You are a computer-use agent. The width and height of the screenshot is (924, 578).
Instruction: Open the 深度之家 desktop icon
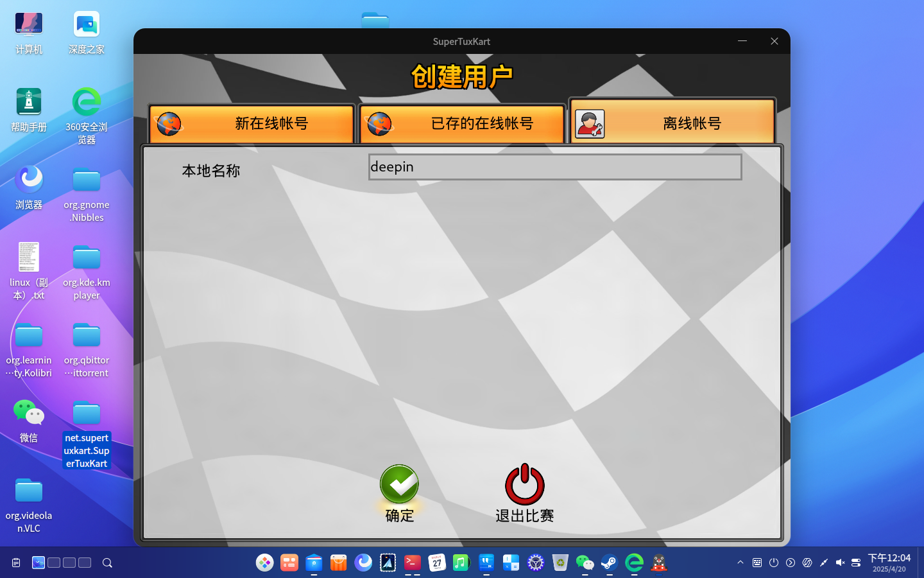[87, 33]
